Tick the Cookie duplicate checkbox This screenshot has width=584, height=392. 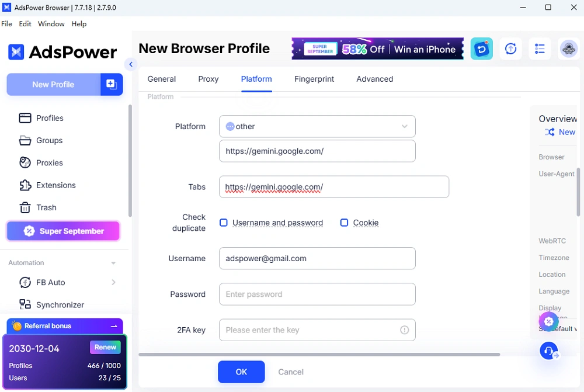click(344, 223)
